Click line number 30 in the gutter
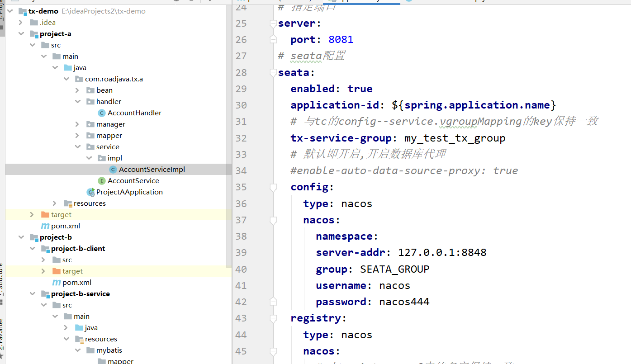Viewport: 631px width, 364px height. [241, 105]
